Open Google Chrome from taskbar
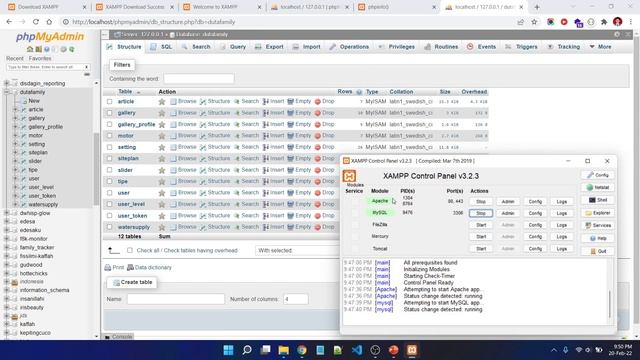 [302, 350]
